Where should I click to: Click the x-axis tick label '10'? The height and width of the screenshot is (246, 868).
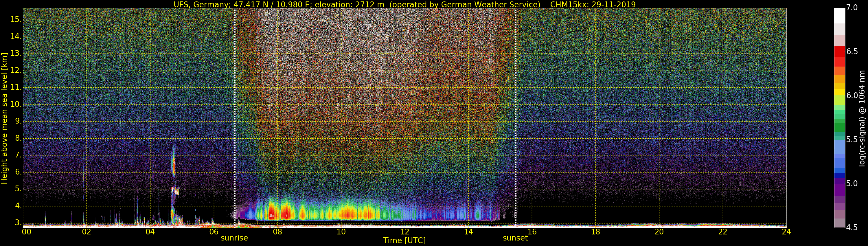341,232
